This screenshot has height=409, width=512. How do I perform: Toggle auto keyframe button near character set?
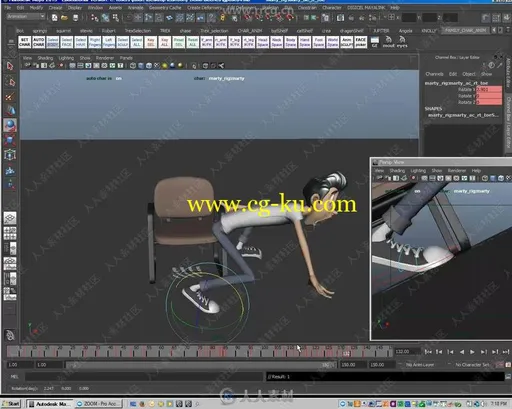[x=500, y=365]
